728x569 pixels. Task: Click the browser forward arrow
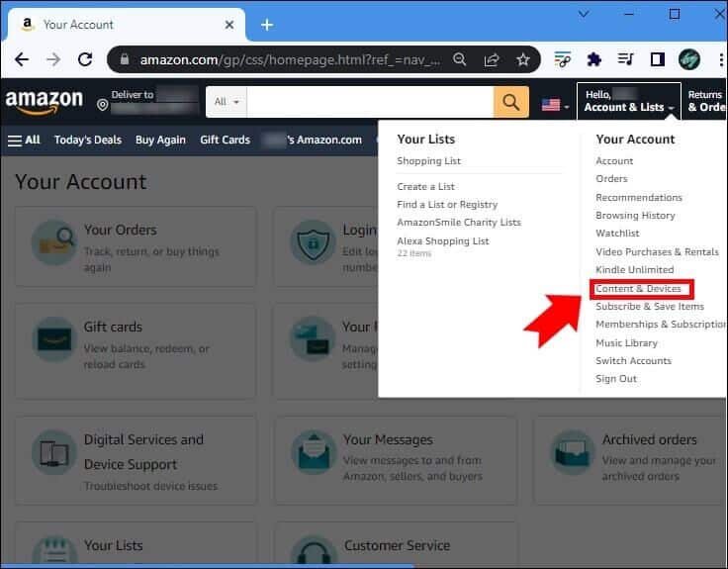coord(53,59)
